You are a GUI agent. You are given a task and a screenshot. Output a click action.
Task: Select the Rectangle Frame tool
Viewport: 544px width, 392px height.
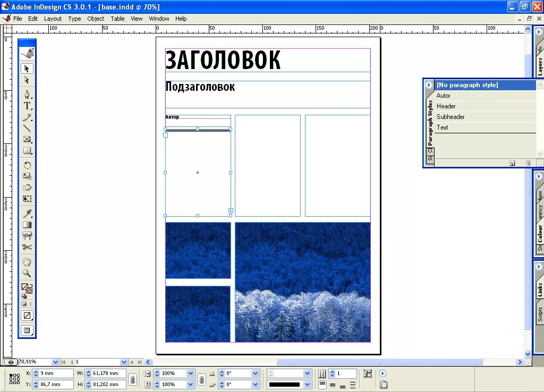point(27,139)
